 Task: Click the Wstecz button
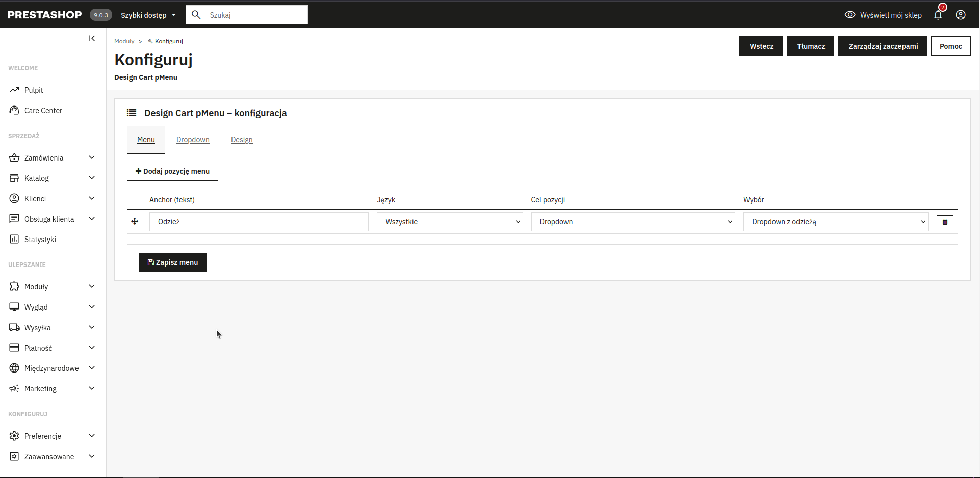pyautogui.click(x=761, y=46)
